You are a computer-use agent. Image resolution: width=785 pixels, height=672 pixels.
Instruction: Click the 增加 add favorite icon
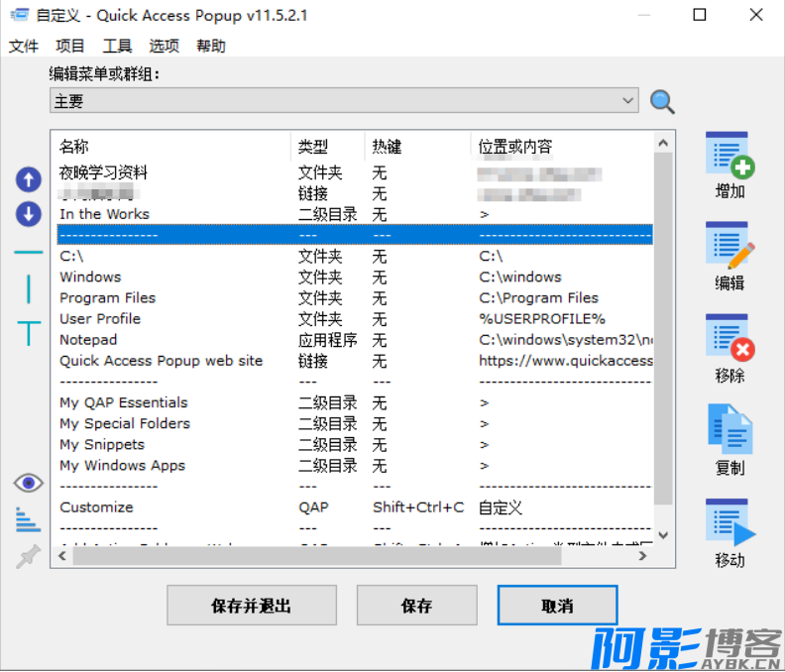click(x=729, y=156)
